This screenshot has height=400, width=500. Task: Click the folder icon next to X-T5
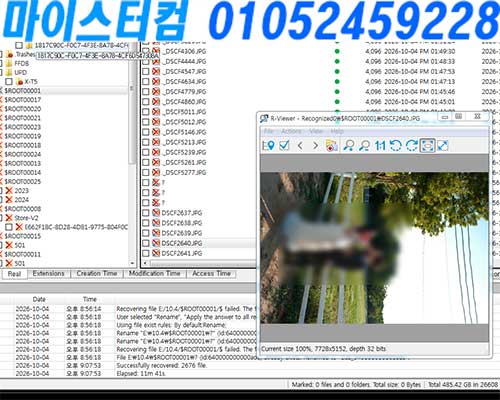click(x=20, y=81)
